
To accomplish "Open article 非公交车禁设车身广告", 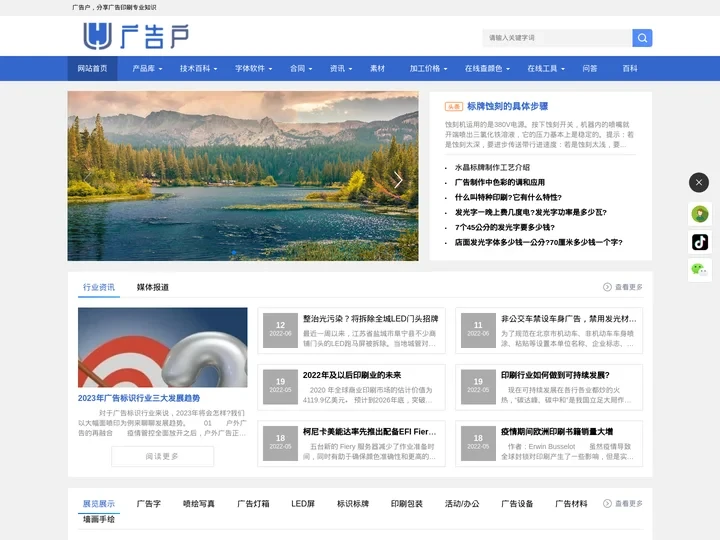I will [x=568, y=319].
